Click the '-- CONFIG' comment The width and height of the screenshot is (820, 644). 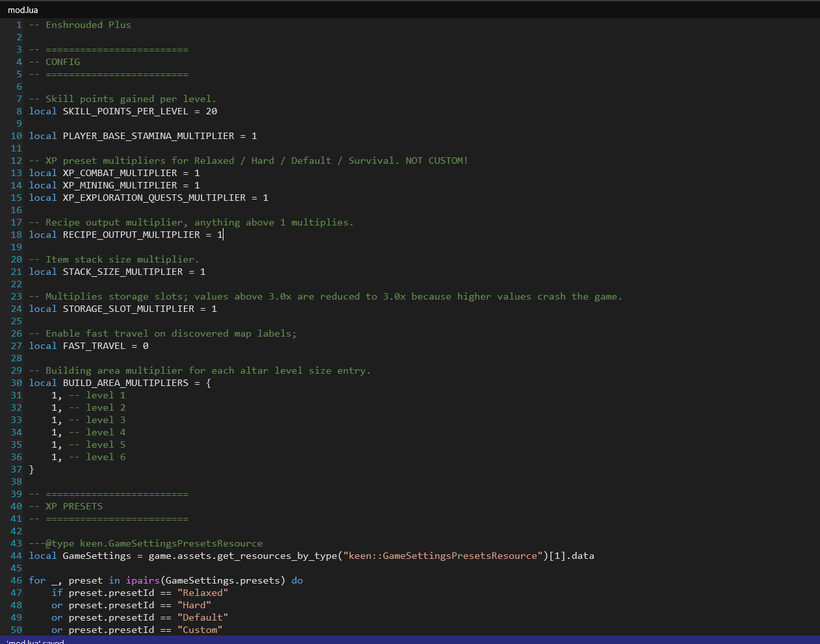55,62
